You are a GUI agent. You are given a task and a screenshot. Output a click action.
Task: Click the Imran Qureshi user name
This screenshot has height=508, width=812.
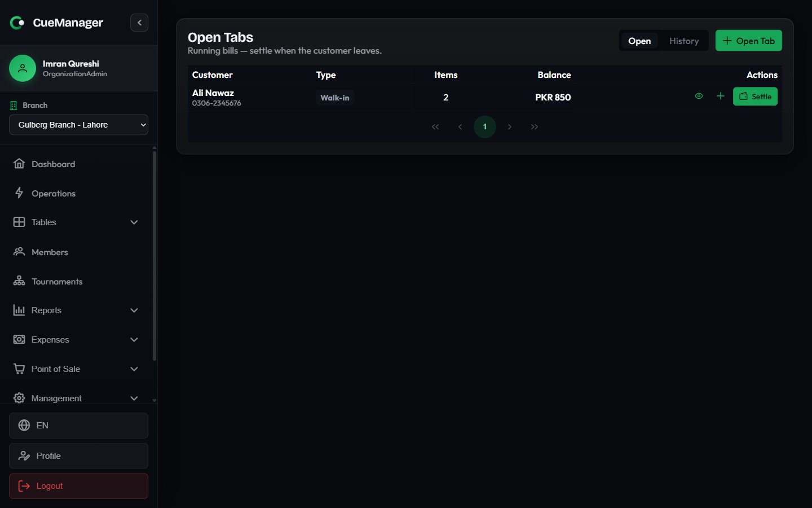pyautogui.click(x=71, y=64)
